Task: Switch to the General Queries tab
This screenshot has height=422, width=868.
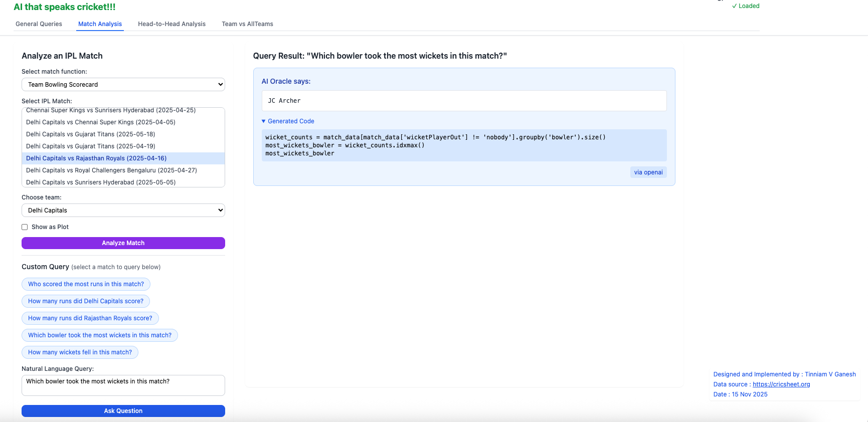Action: [x=39, y=24]
